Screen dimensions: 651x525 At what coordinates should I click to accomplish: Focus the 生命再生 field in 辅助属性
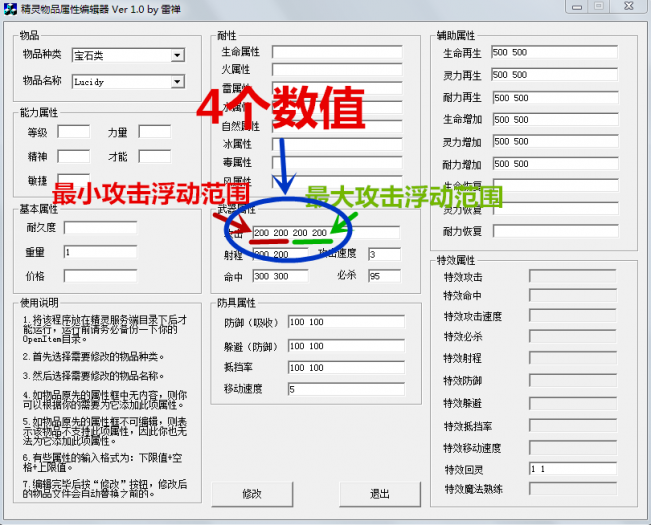pos(553,52)
